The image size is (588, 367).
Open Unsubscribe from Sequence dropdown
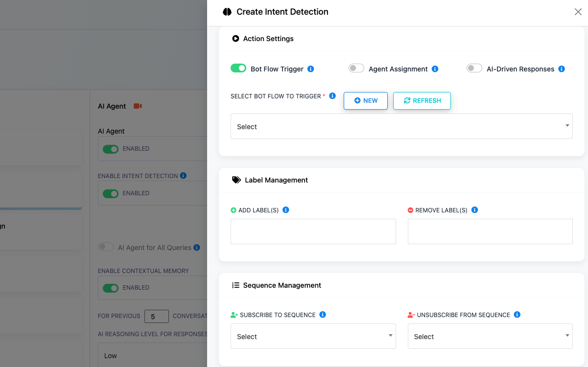point(490,336)
